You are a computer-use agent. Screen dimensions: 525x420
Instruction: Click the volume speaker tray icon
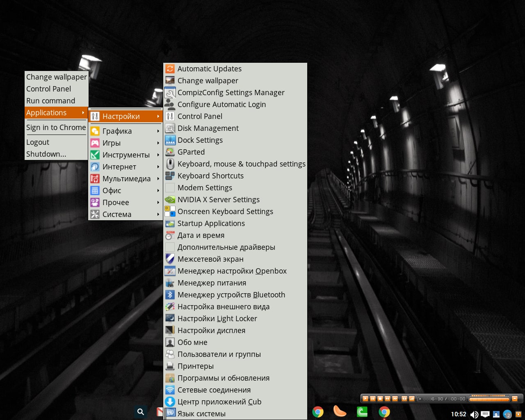[x=474, y=415]
